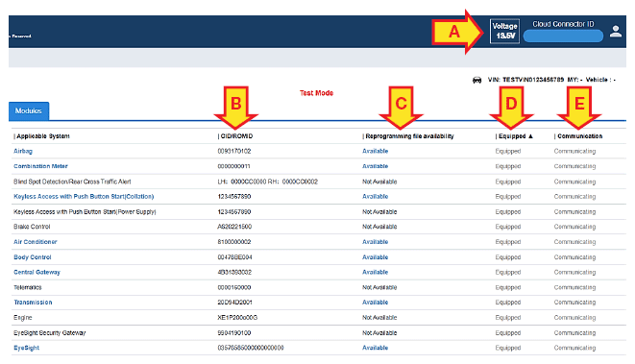Click the Voltage 13.5V indicator box
The width and height of the screenshot is (635, 364).
[504, 31]
